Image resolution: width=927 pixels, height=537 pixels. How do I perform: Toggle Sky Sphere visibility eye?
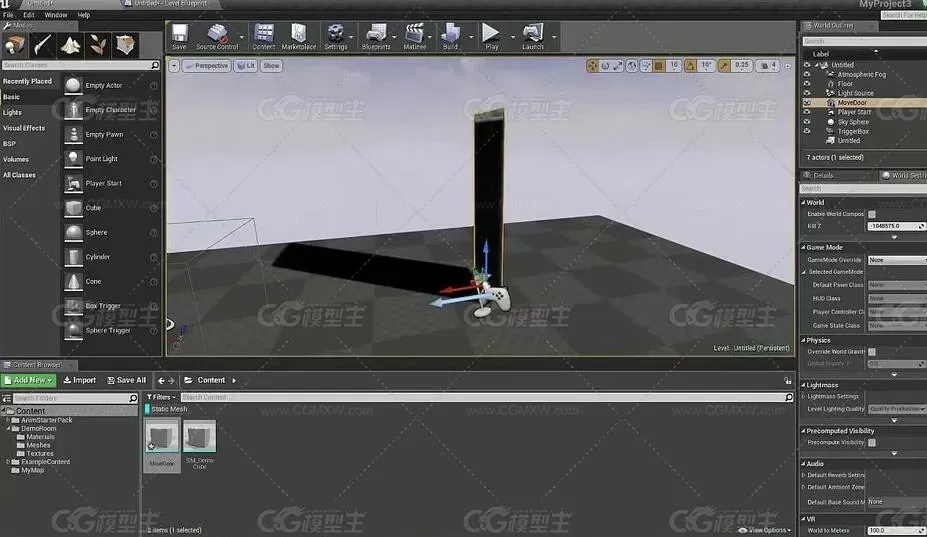pyautogui.click(x=807, y=122)
